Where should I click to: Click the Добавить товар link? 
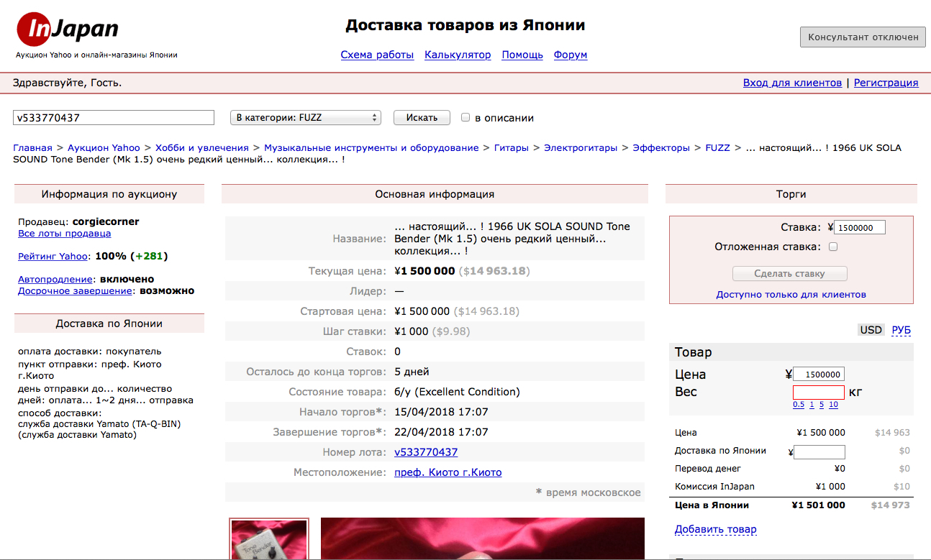tap(716, 529)
